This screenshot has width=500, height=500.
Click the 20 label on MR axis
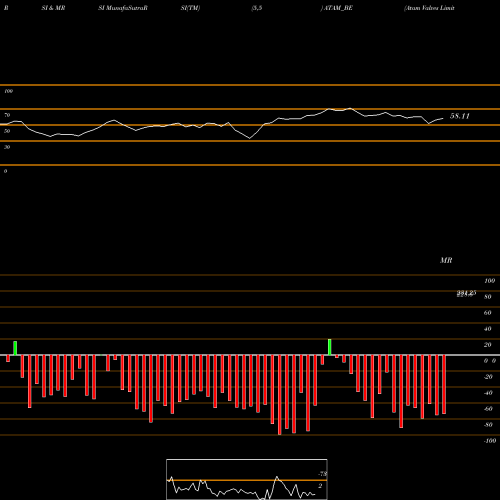point(488,345)
